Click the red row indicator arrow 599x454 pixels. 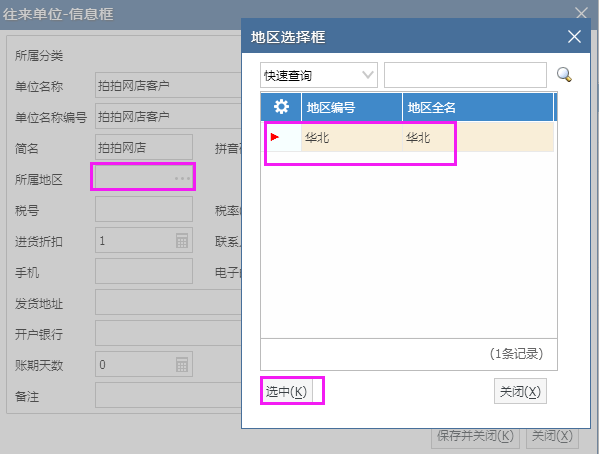point(275,137)
